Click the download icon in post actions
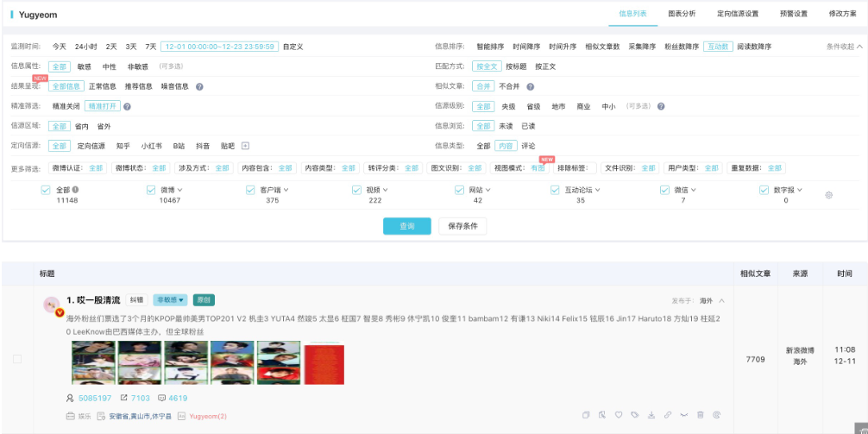868x434 pixels. click(651, 415)
